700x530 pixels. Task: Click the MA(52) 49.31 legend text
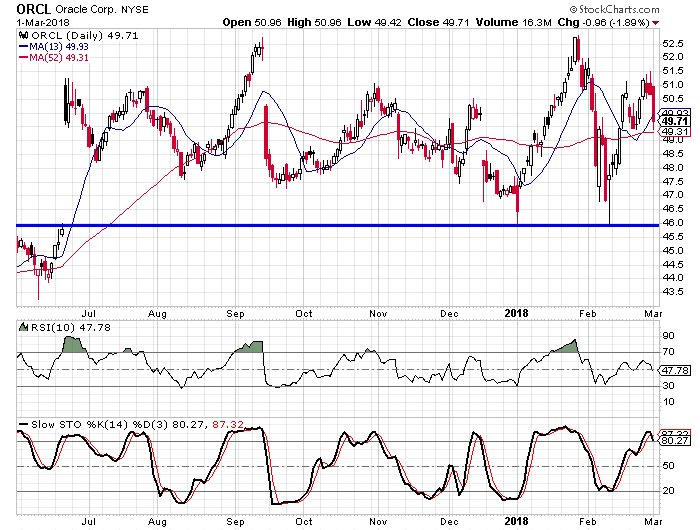pos(59,57)
